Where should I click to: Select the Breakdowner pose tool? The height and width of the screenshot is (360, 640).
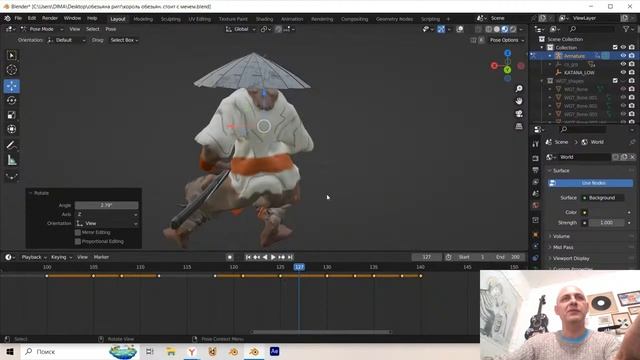click(11, 176)
